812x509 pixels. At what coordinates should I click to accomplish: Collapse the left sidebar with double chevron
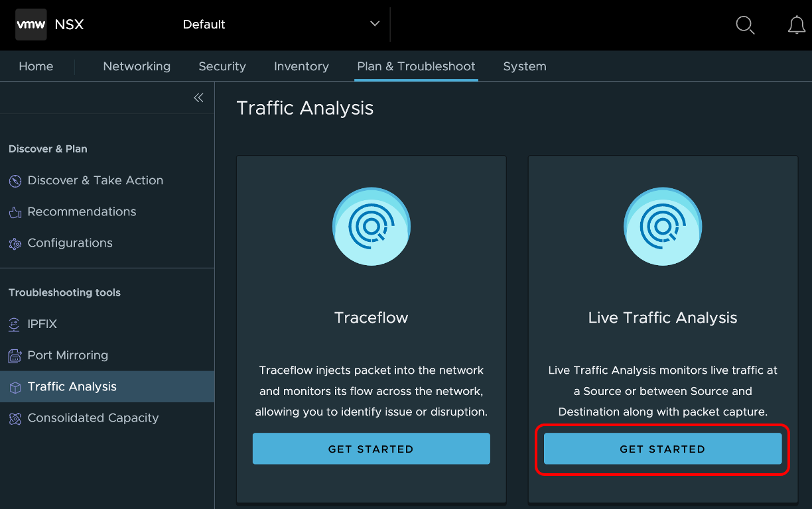coord(198,98)
